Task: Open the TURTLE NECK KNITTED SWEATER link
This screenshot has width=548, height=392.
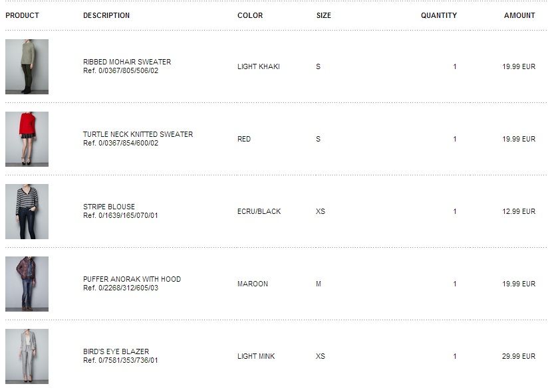Action: tap(138, 134)
